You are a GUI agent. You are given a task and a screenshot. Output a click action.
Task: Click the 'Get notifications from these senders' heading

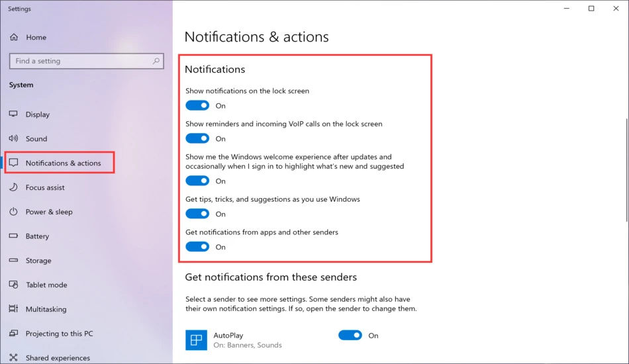(271, 277)
